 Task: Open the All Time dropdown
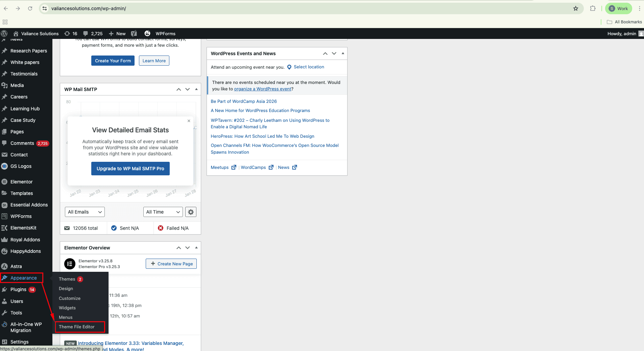163,212
